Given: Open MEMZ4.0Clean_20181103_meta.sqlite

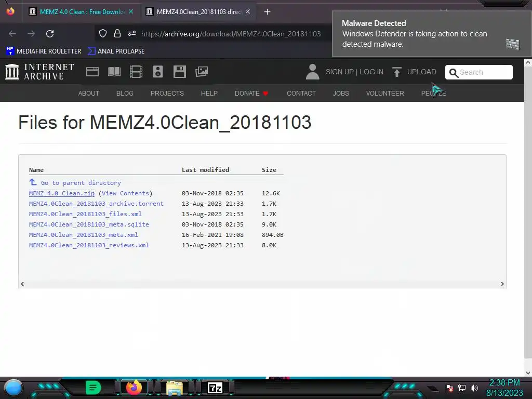Looking at the screenshot, I should tap(89, 224).
